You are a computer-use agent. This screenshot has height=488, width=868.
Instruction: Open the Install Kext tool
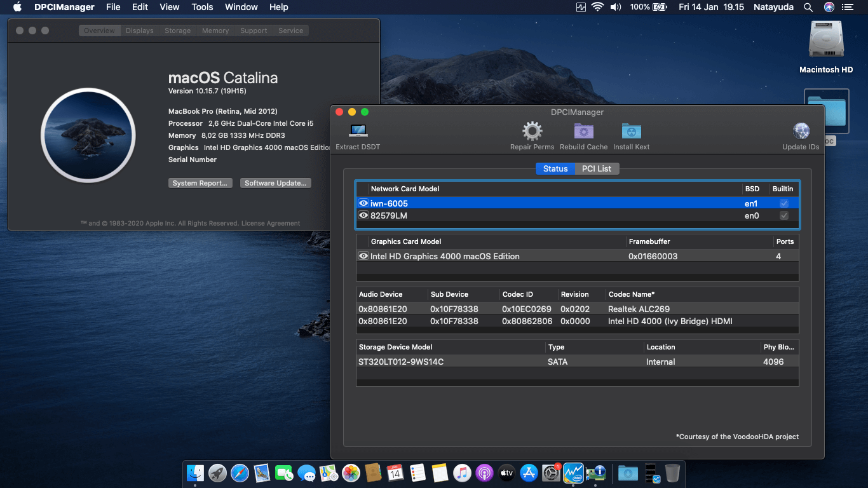[631, 132]
